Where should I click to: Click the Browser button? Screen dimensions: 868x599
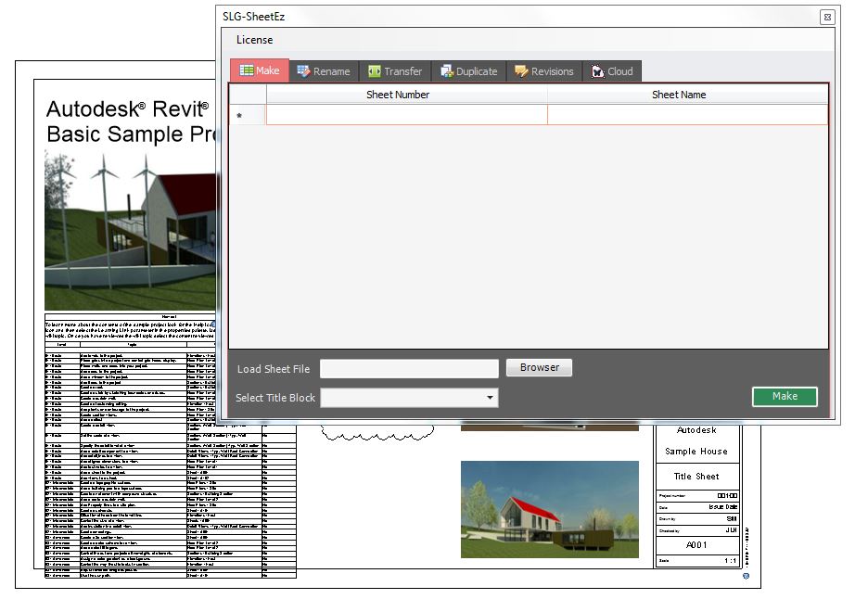(539, 367)
